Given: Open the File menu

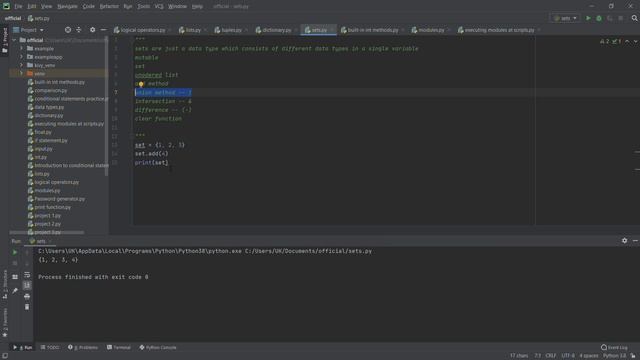Looking at the screenshot, I should (x=18, y=6).
